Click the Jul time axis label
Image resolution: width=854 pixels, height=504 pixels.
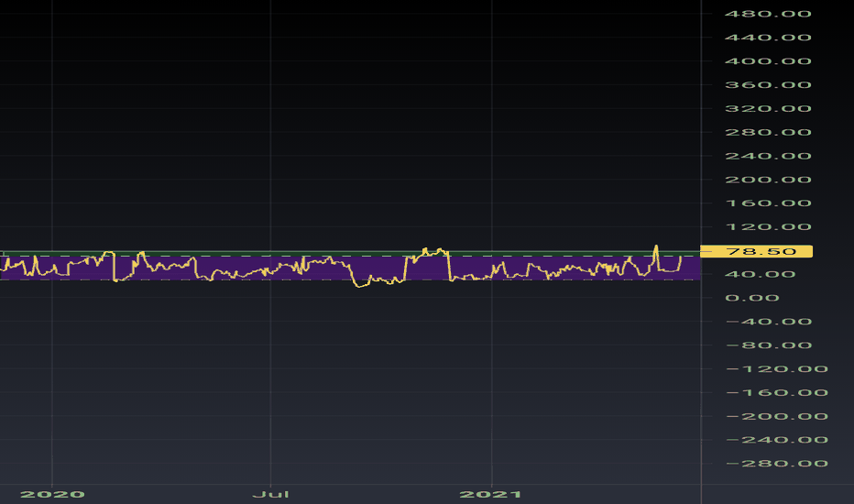(x=270, y=494)
